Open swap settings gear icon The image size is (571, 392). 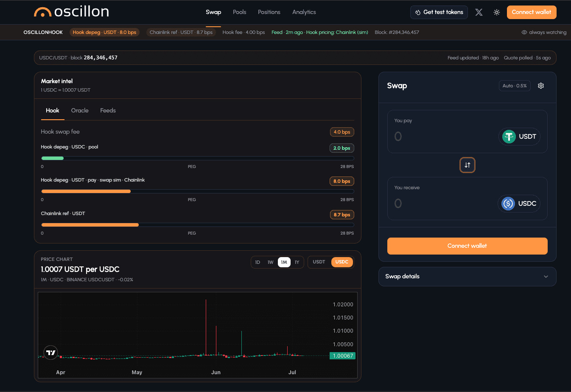click(x=541, y=86)
